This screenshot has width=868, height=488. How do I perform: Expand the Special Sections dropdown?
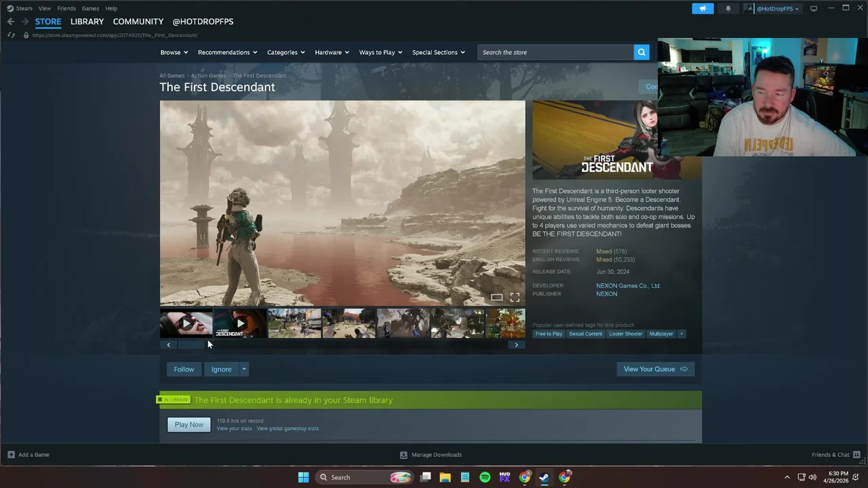click(439, 52)
